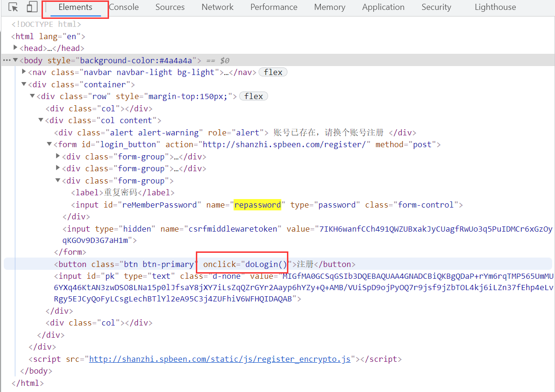Collapse the div container node
555x392 pixels.
(24, 84)
